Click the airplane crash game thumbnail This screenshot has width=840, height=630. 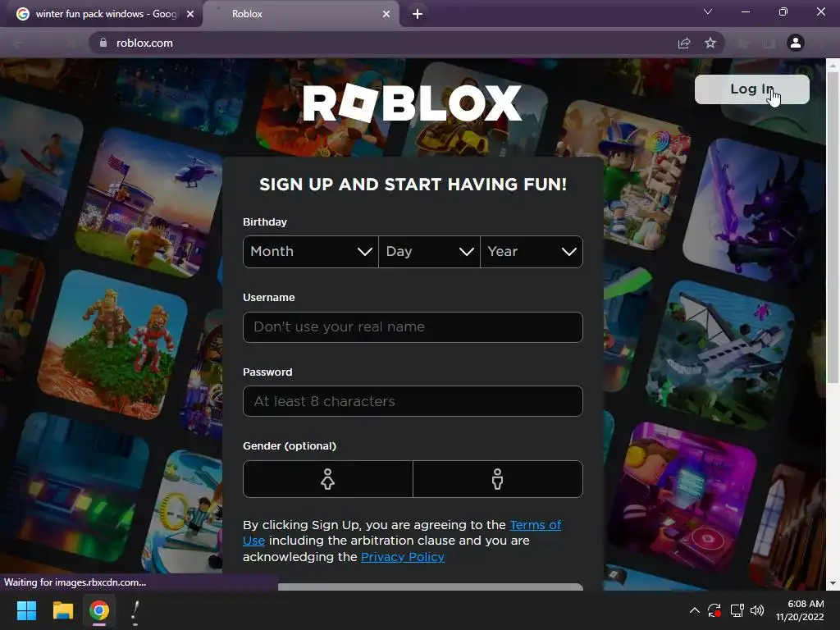tap(722, 354)
